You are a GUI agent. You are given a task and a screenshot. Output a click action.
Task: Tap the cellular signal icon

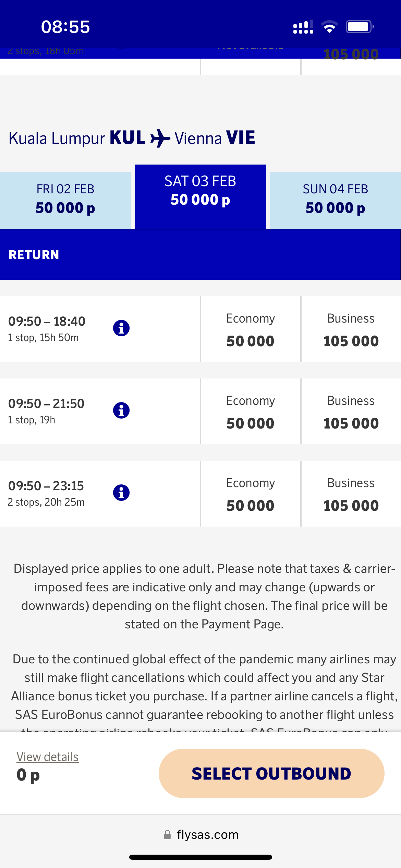pyautogui.click(x=303, y=27)
